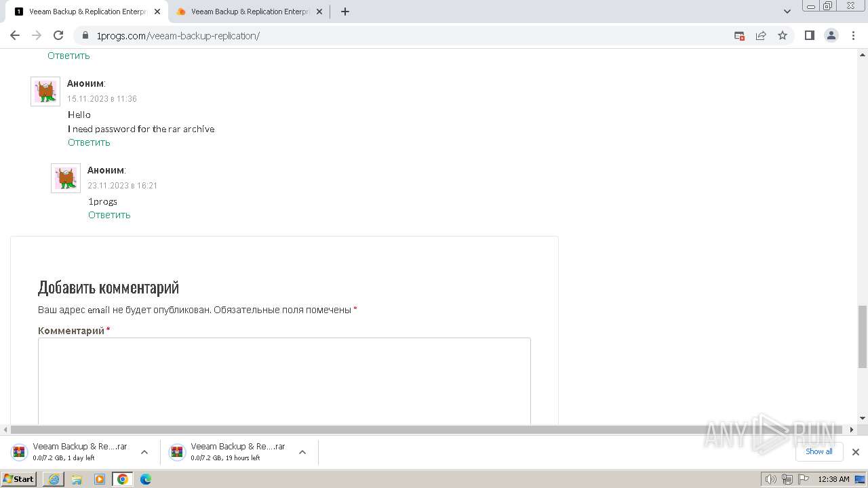Click the vertical scrollbar thumb

[x=863, y=337]
